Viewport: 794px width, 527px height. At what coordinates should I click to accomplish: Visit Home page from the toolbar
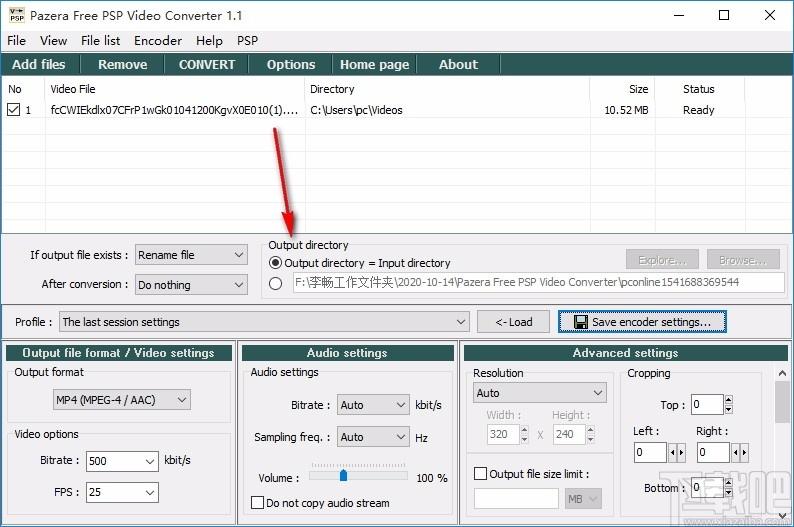[x=374, y=64]
